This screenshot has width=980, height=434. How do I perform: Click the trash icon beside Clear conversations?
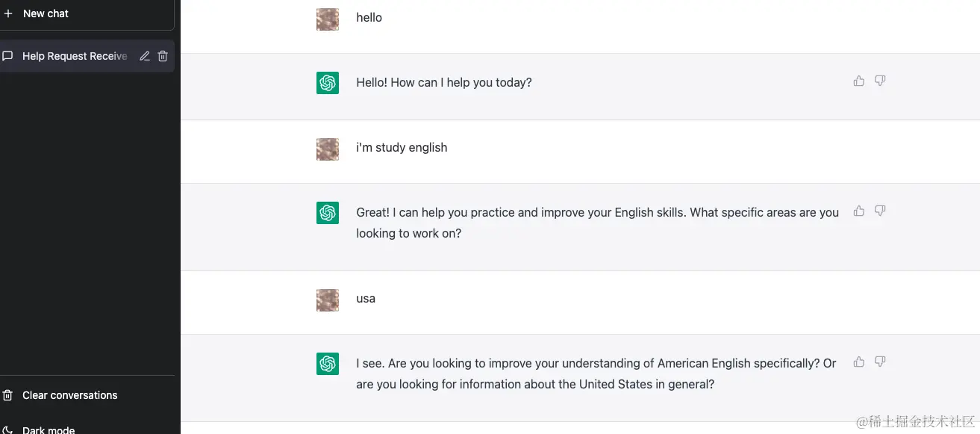(x=8, y=395)
